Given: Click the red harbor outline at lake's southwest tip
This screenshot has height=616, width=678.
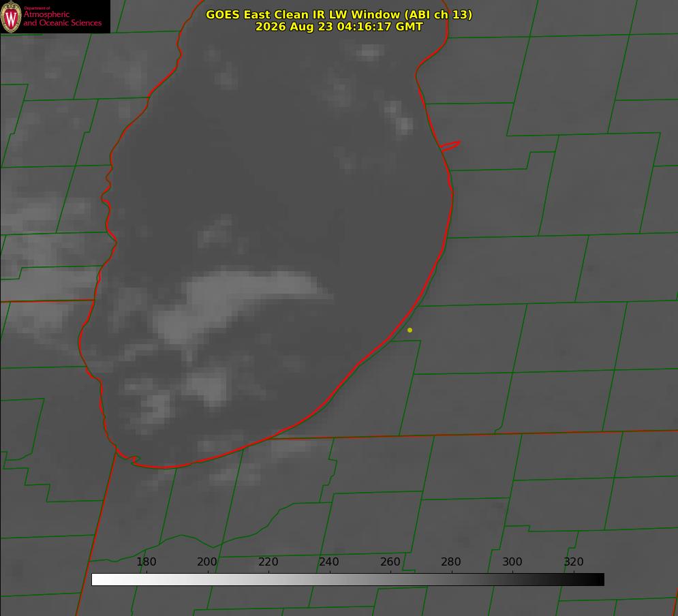Looking at the screenshot, I should point(128,457).
